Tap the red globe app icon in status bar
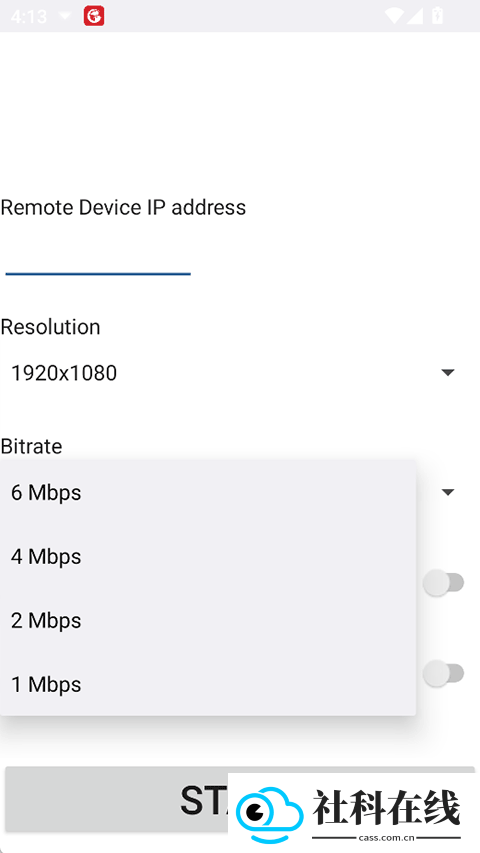This screenshot has height=853, width=480. coord(94,16)
